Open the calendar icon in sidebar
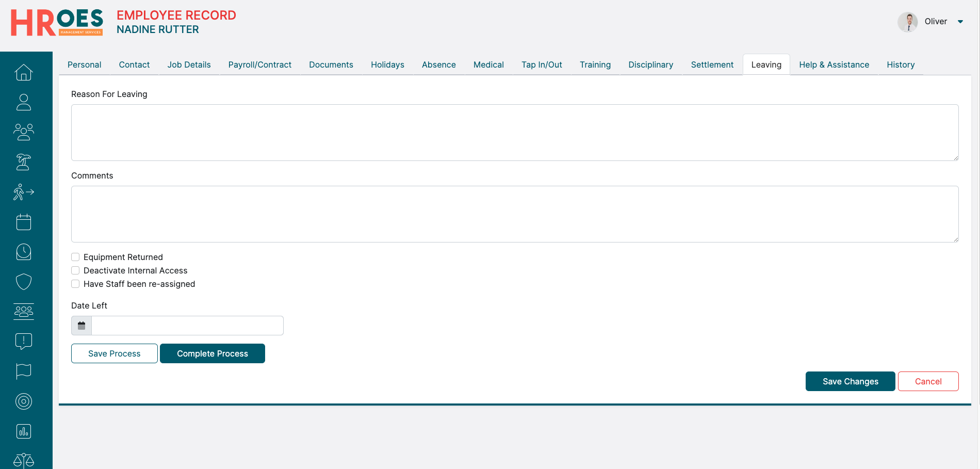The height and width of the screenshot is (469, 980). pos(24,222)
